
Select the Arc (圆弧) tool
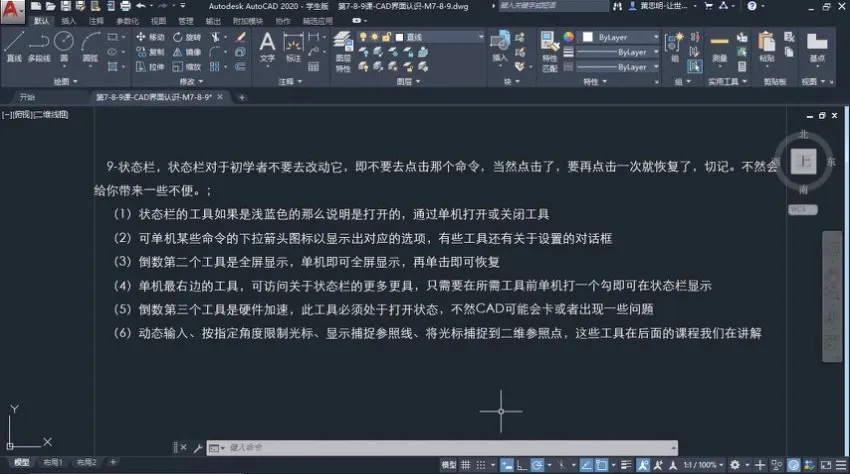tap(90, 47)
